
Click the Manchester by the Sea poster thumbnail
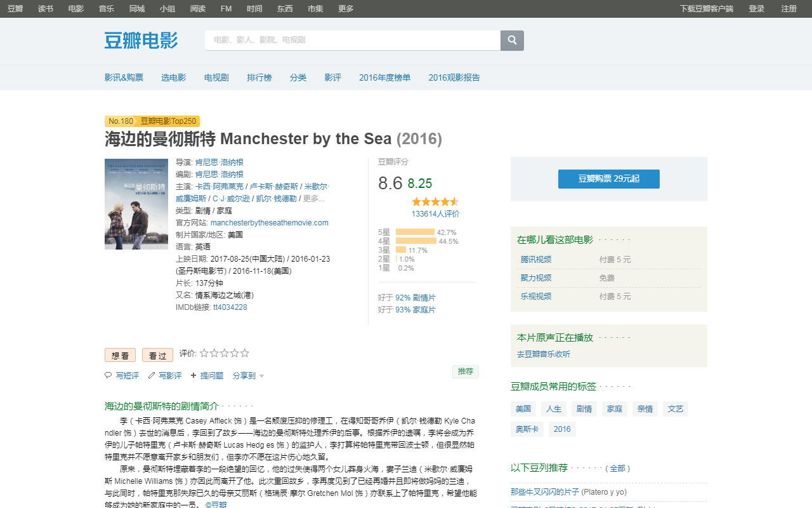(x=136, y=204)
